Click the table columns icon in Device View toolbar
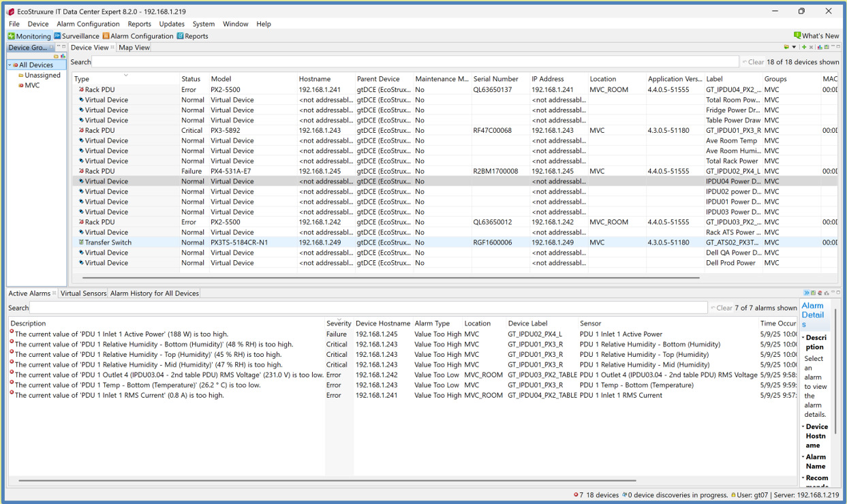The height and width of the screenshot is (504, 847). click(x=827, y=47)
